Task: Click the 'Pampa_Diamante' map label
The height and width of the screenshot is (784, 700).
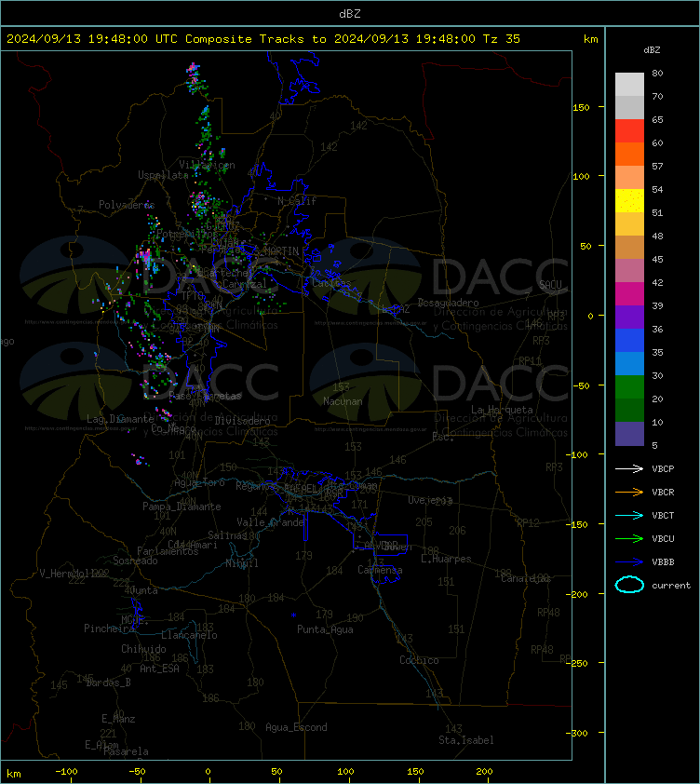Action: click(x=182, y=507)
